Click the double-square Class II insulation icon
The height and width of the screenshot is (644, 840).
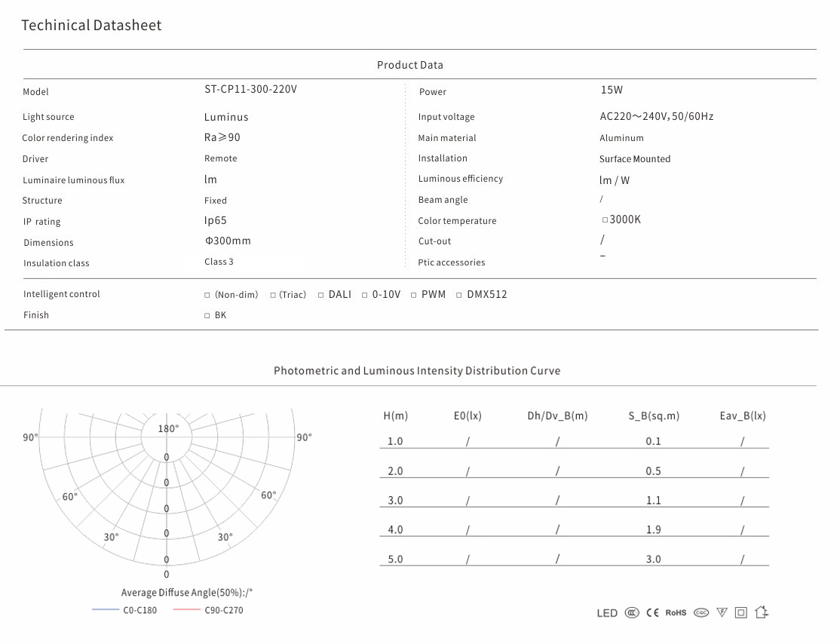pyautogui.click(x=741, y=613)
